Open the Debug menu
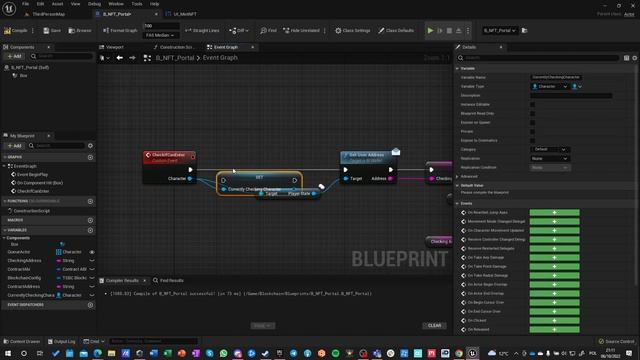The image size is (640, 360). coord(94,4)
